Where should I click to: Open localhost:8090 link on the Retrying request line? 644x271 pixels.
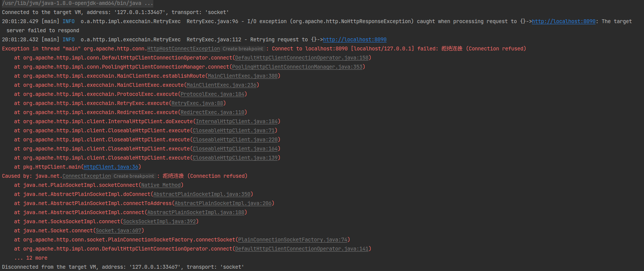354,39
